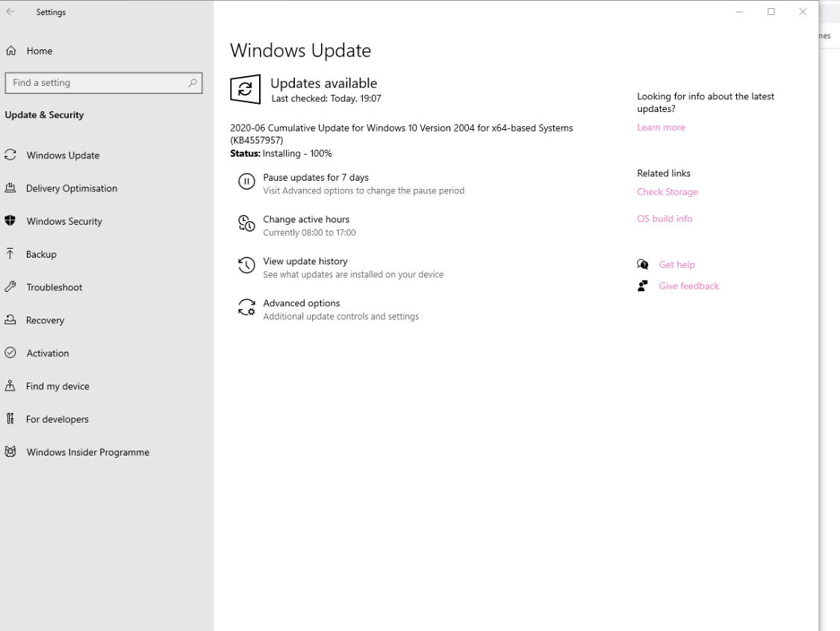Click the active hours clock icon
Image resolution: width=840 pixels, height=631 pixels.
click(x=246, y=223)
